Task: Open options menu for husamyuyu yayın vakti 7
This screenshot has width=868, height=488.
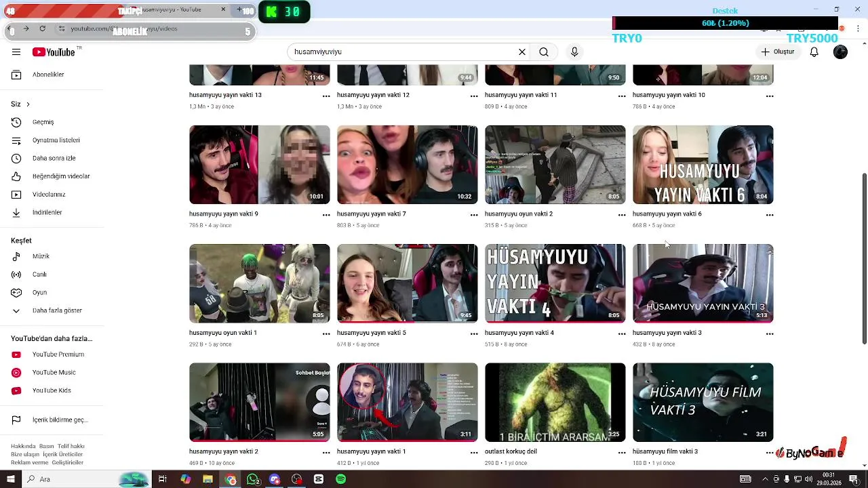Action: (x=474, y=215)
